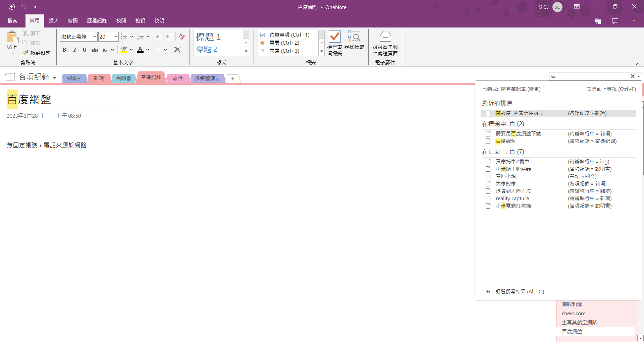
Task: Toggle the 待辦事項 (Ctrl+1) tag
Action: point(285,35)
